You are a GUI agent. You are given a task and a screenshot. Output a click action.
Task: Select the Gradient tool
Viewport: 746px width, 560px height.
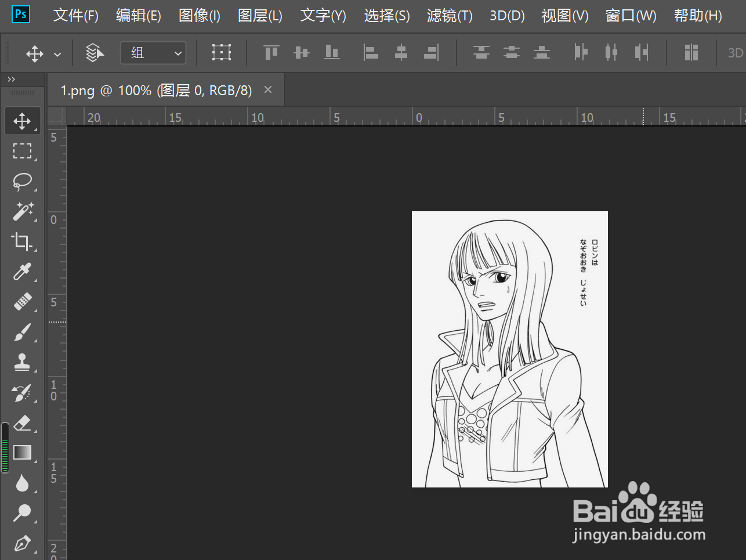23,453
